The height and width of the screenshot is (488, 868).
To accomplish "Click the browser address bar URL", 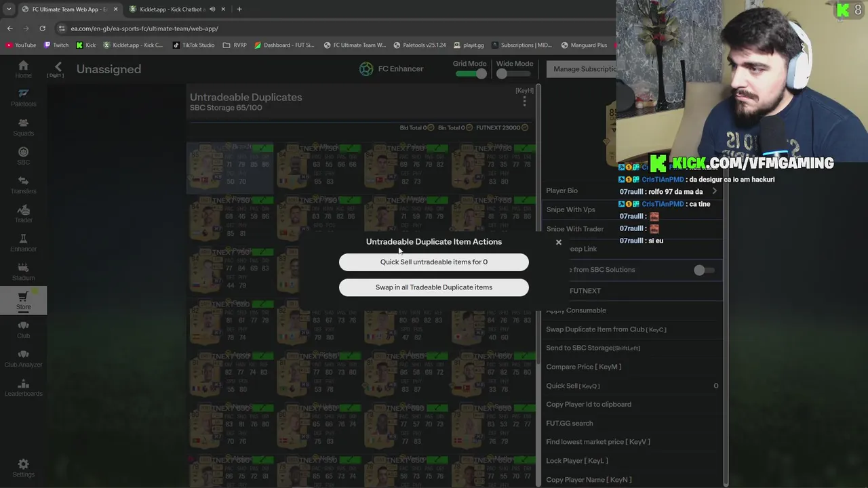I will 144,28.
